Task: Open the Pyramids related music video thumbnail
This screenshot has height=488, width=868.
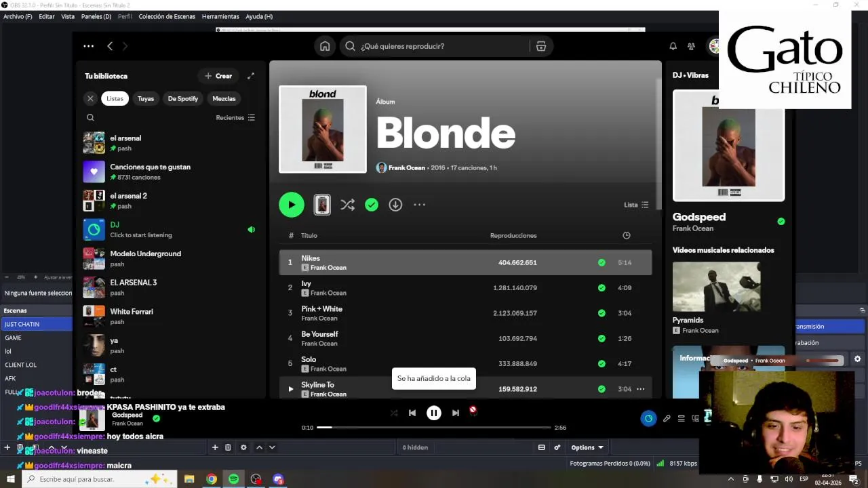Action: (716, 287)
